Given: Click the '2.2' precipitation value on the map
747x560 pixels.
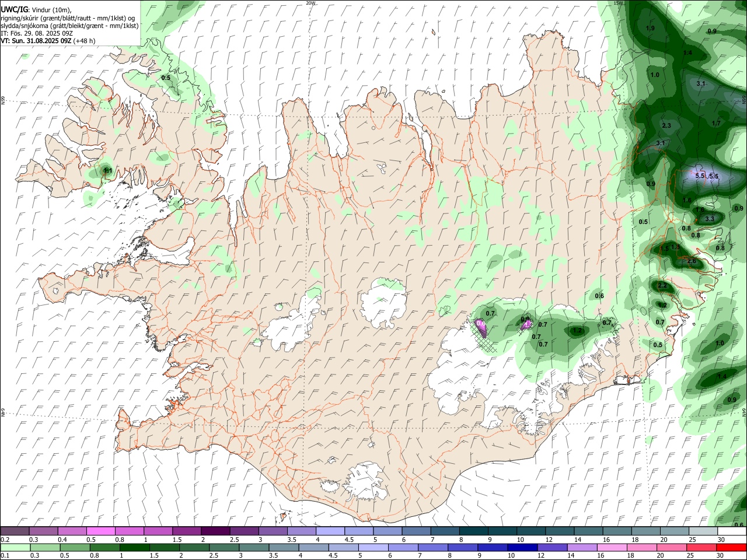Looking at the screenshot, I should 662,286.
